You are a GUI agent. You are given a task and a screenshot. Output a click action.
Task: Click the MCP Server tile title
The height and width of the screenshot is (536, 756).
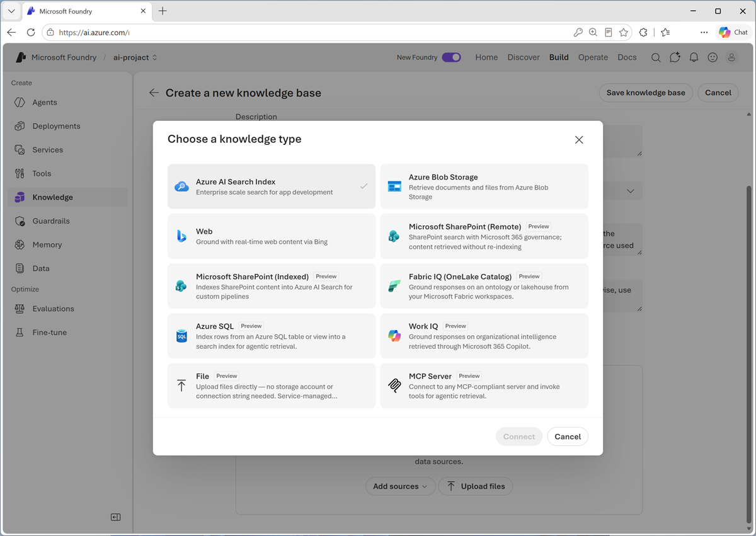pyautogui.click(x=430, y=377)
